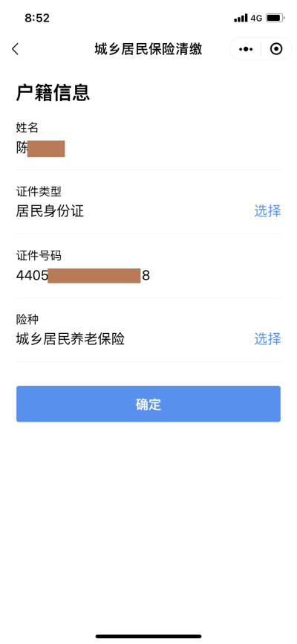Tap the 8:52 clock in status bar
This screenshot has width=297, height=644.
tap(37, 18)
